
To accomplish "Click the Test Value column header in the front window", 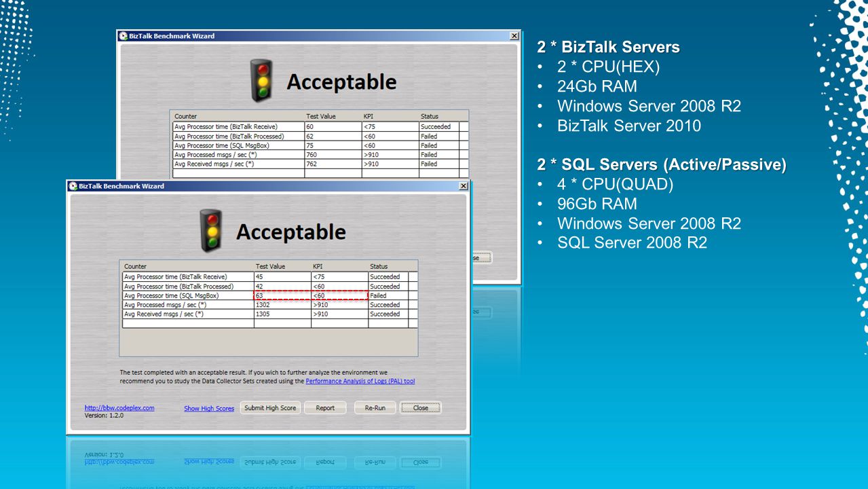I will pos(282,266).
